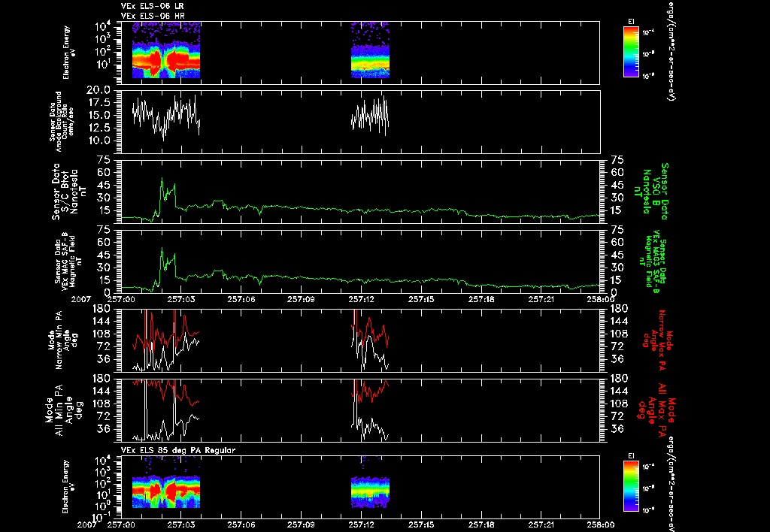Click the '10^4' tick on top spectrogram axis

coord(104,26)
